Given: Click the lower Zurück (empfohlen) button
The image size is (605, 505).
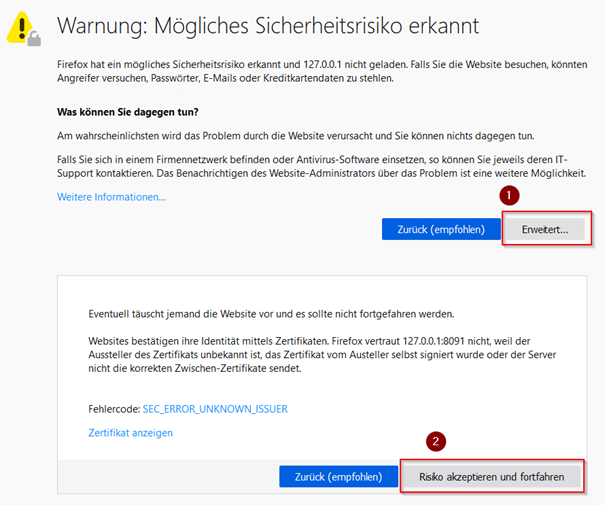Looking at the screenshot, I should 338,477.
